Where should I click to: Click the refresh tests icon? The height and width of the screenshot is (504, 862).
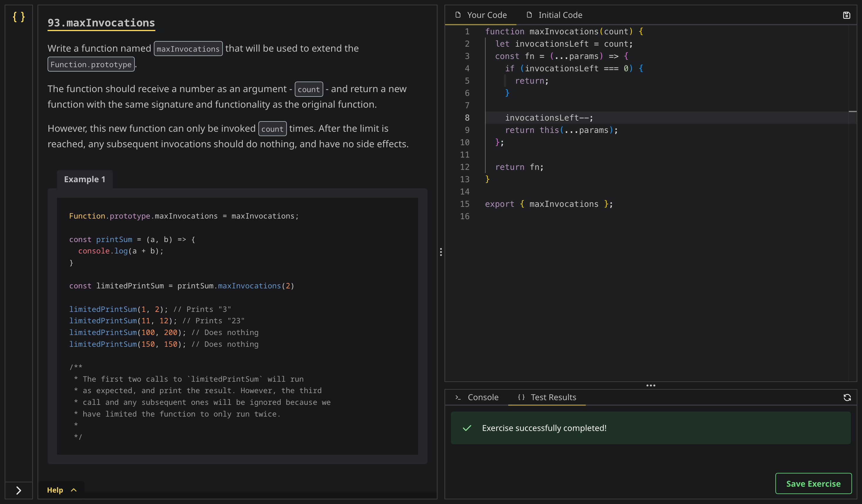[847, 398]
